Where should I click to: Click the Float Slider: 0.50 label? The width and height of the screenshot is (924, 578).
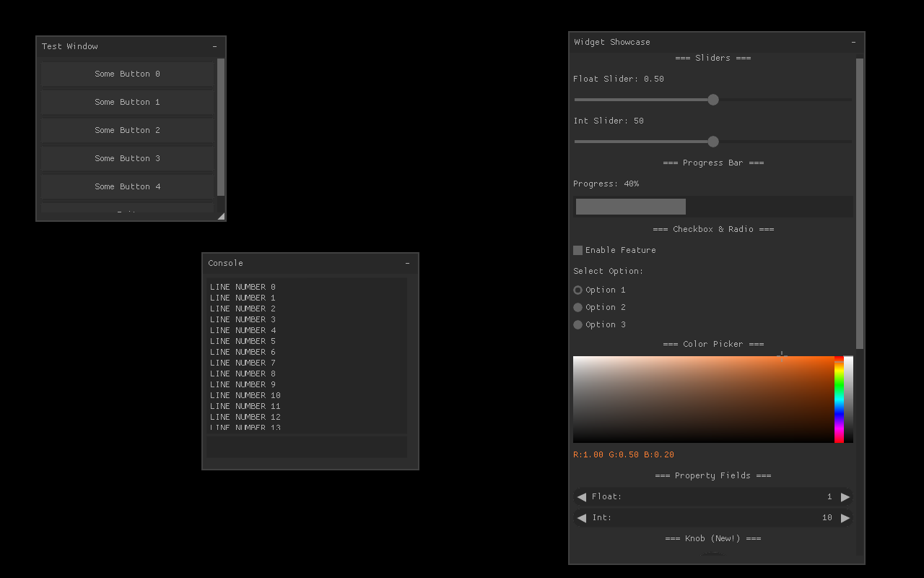619,79
